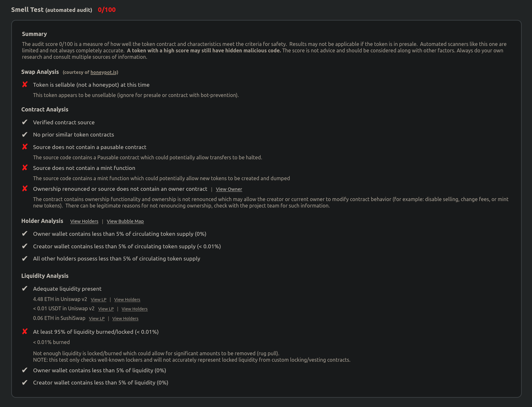
Task: Open the honeypot.is link
Action: click(103, 72)
